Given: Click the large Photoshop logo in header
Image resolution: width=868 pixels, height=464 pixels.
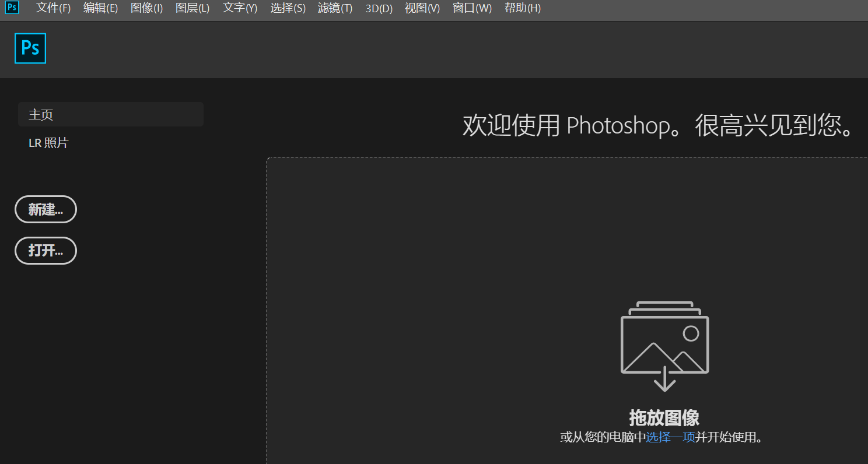Looking at the screenshot, I should 30,48.
